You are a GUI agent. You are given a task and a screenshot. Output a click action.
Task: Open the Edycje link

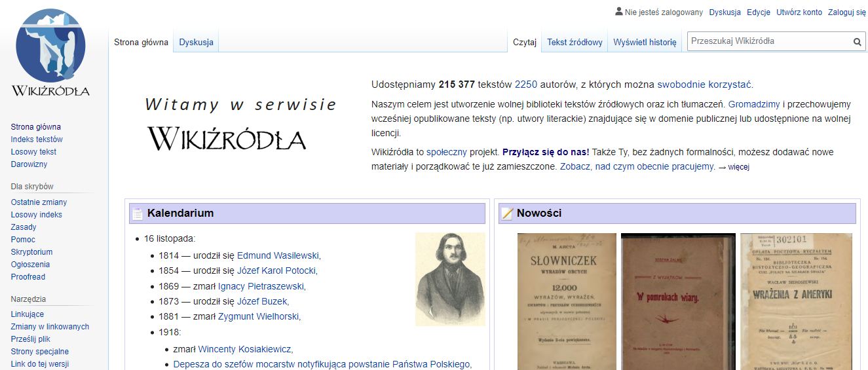pos(759,12)
